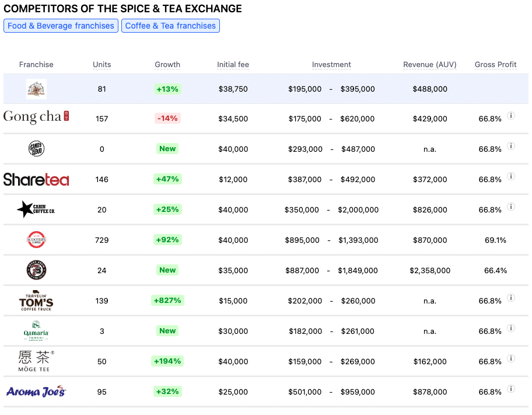The width and height of the screenshot is (532, 415).
Task: Click info icon in Gong cha row
Action: 511,116
